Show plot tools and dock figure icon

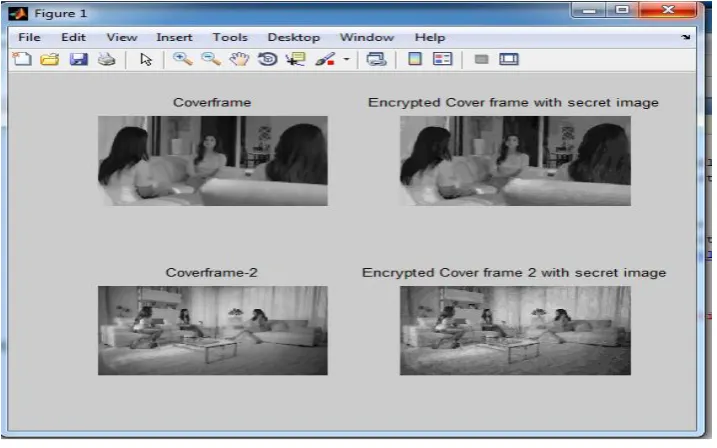pyautogui.click(x=508, y=59)
